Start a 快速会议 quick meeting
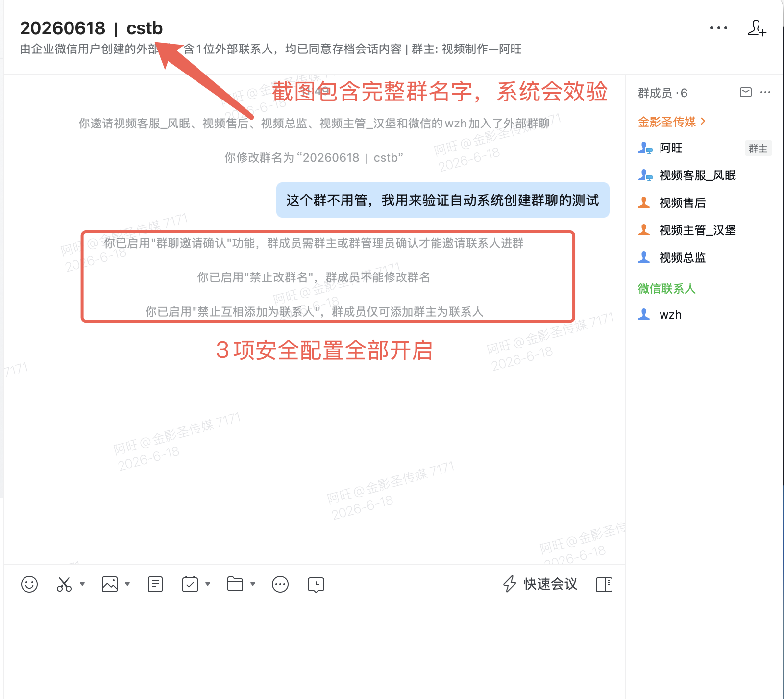 [540, 584]
